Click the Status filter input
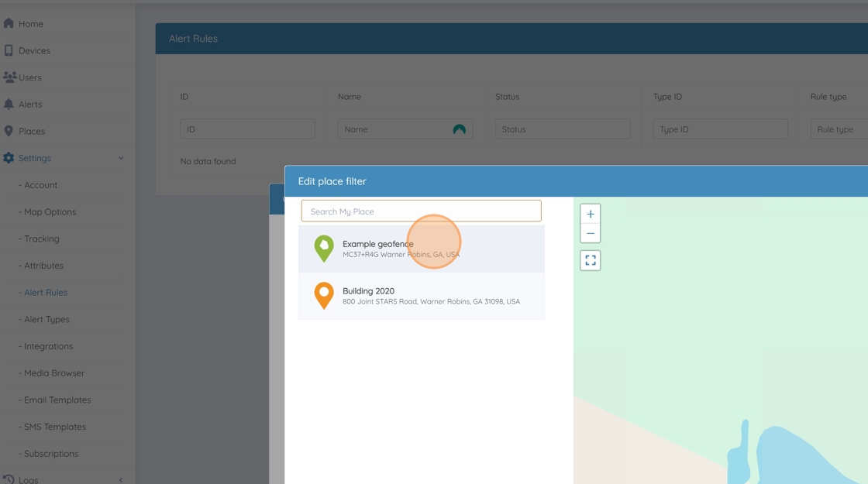This screenshot has height=484, width=868. 563,129
